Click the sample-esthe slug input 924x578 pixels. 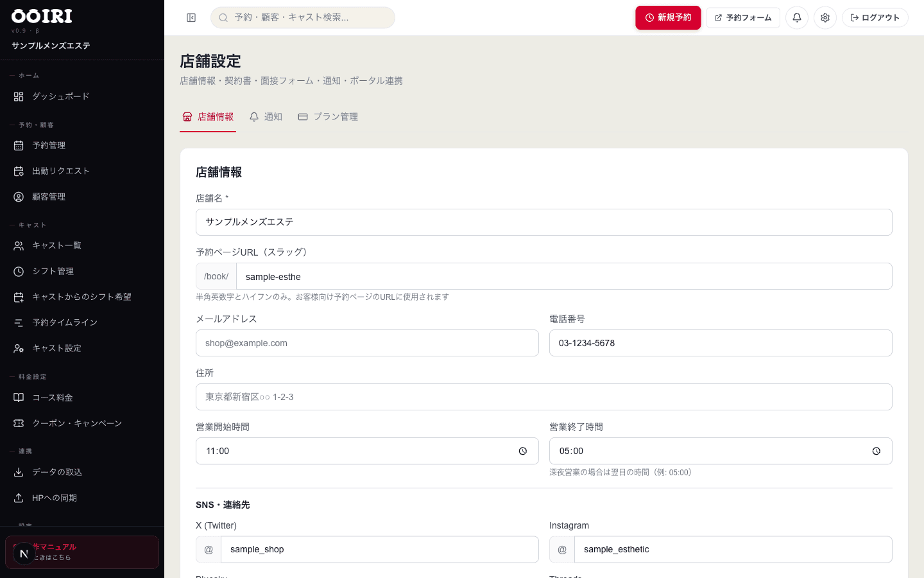tap(564, 276)
